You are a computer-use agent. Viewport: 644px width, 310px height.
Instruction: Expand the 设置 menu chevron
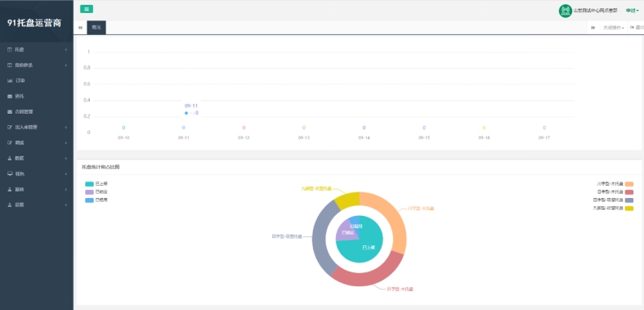point(66,204)
